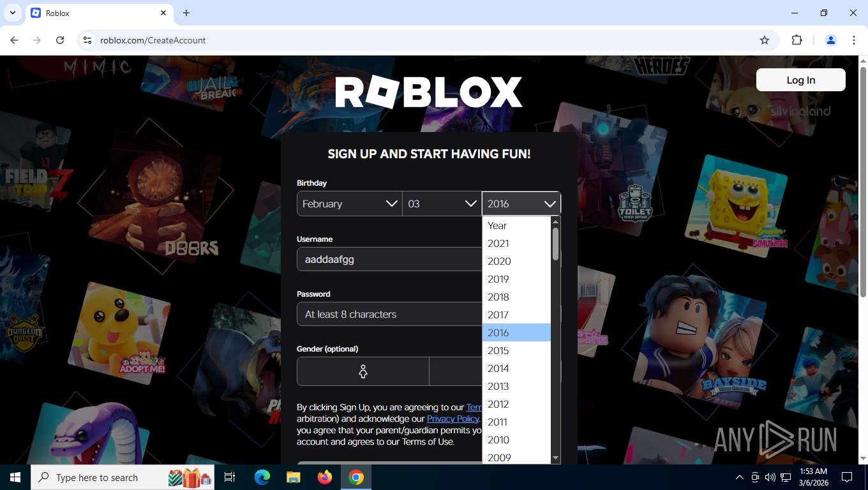The height and width of the screenshot is (490, 868).
Task: Launch Microsoft Edge from taskbar
Action: 262,477
